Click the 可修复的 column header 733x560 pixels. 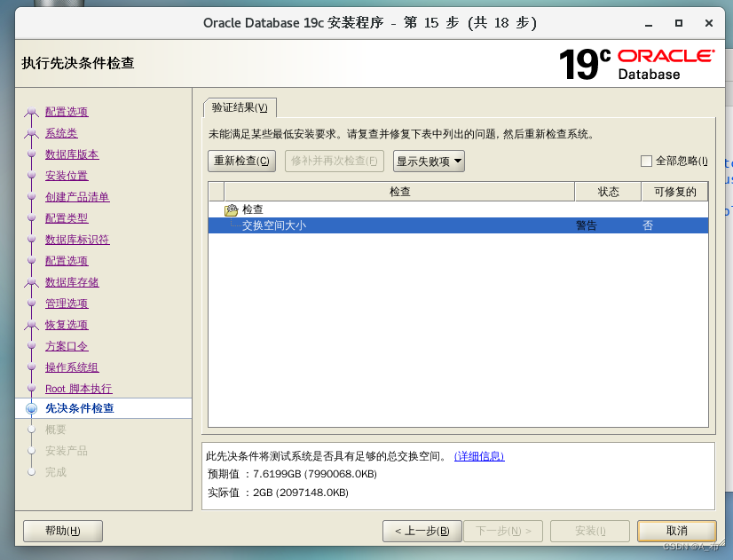pos(675,192)
